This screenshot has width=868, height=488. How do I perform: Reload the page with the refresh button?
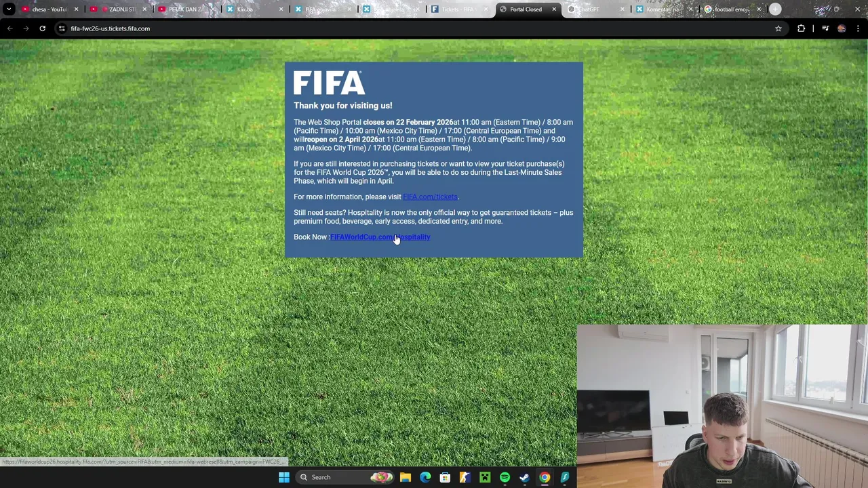coord(42,28)
